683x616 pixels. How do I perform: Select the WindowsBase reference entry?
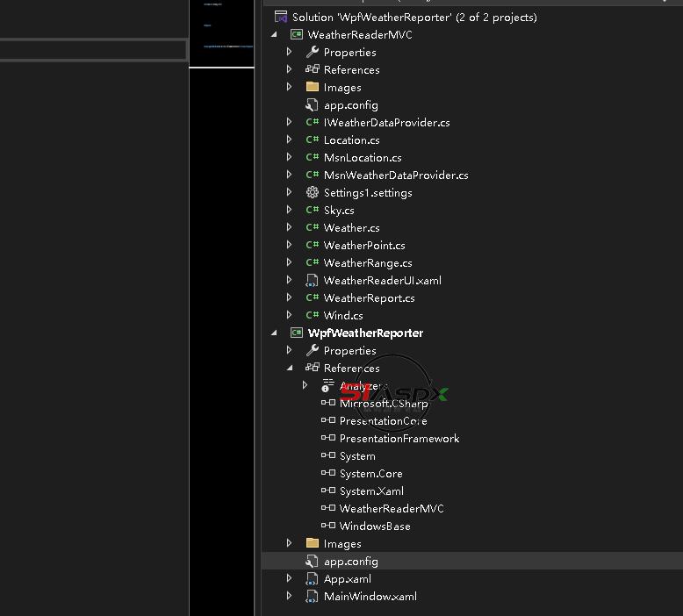[375, 526]
